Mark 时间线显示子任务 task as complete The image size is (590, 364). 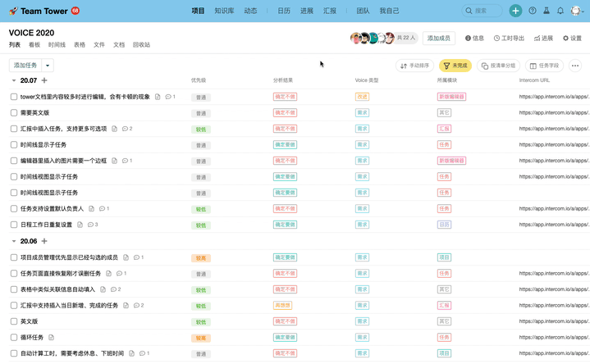[14, 144]
